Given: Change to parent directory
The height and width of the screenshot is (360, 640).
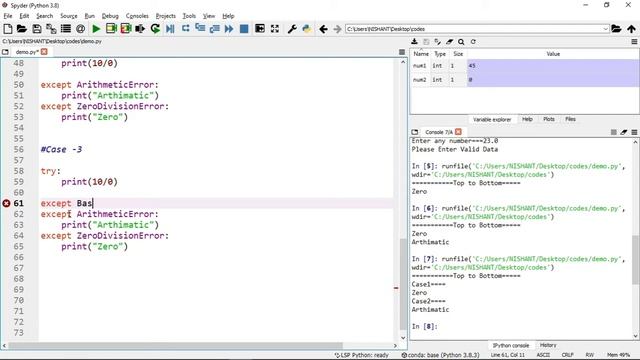Looking at the screenshot, I should coord(631,29).
